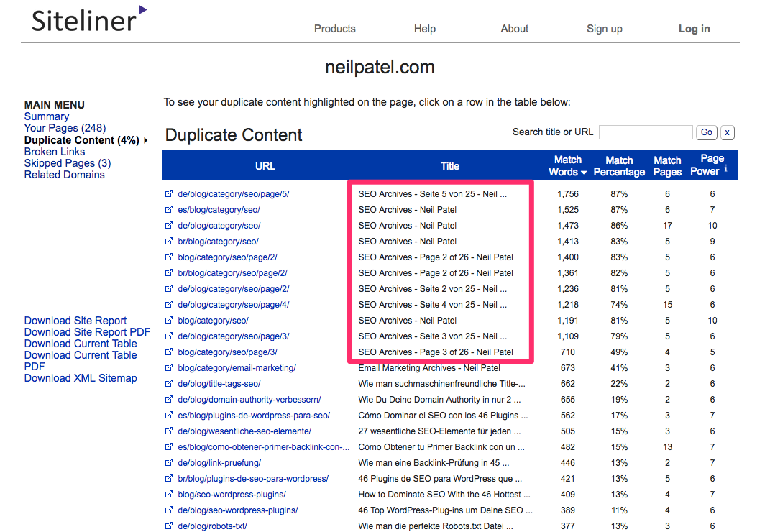This screenshot has width=770, height=532.
Task: Open external link icon for de/blog/domain-authority-verbessern/
Action: click(168, 400)
